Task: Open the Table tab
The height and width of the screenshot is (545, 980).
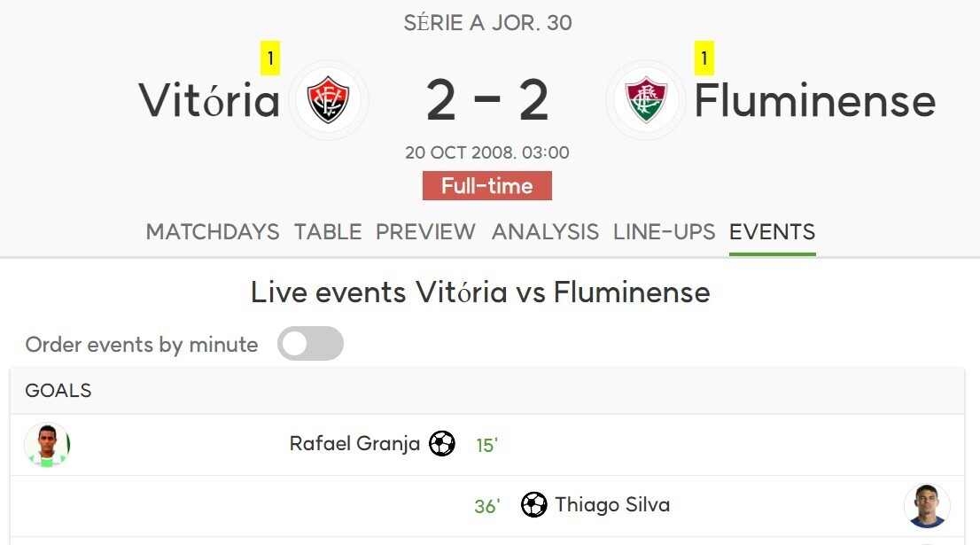Action: tap(328, 232)
